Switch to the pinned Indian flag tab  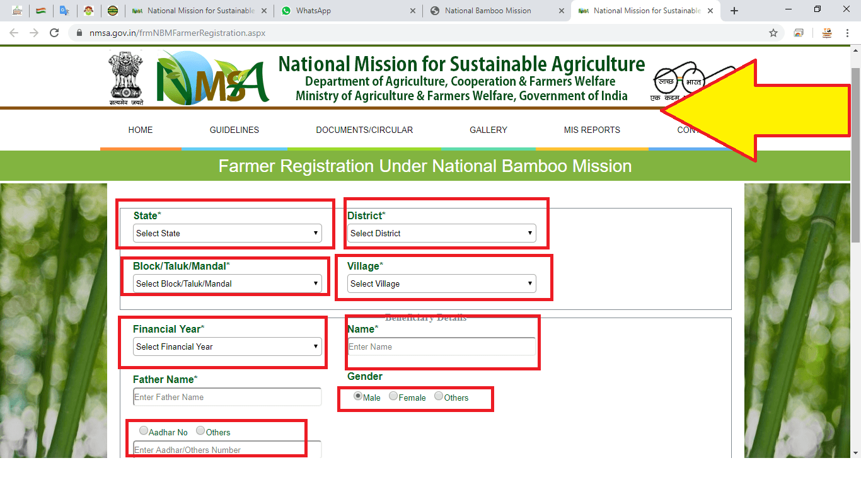(40, 11)
